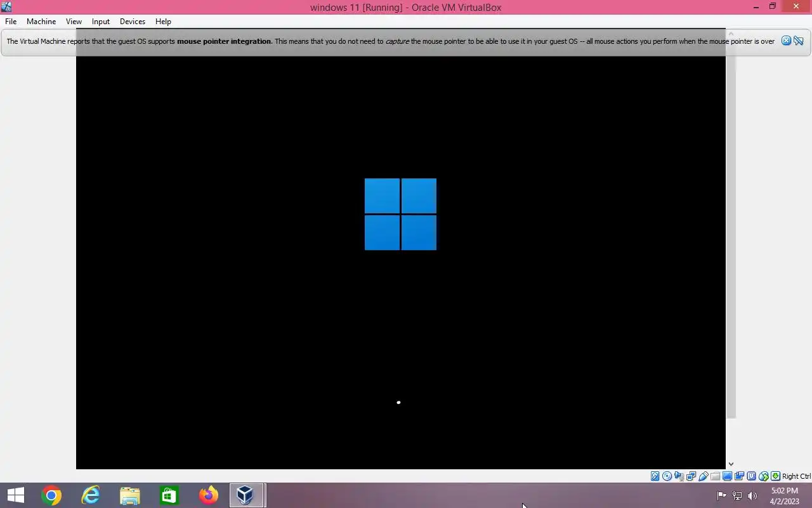Open the CPU virtualization status icon

click(x=752, y=476)
